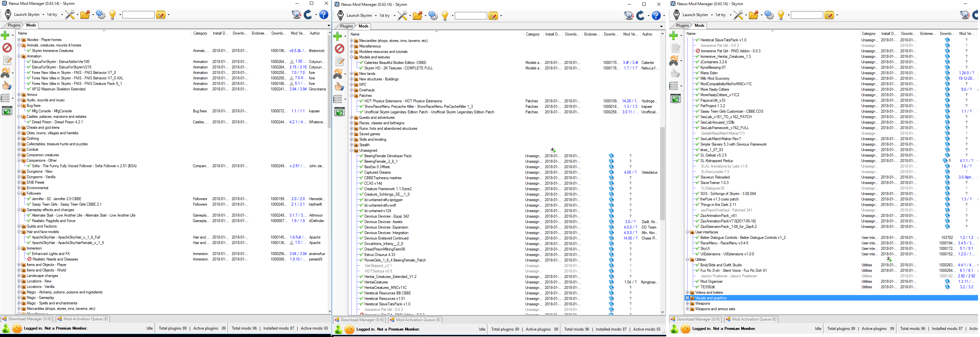Open the wrench tools icon in left window
Image resolution: width=980 pixels, height=337 pixels.
pos(70,15)
